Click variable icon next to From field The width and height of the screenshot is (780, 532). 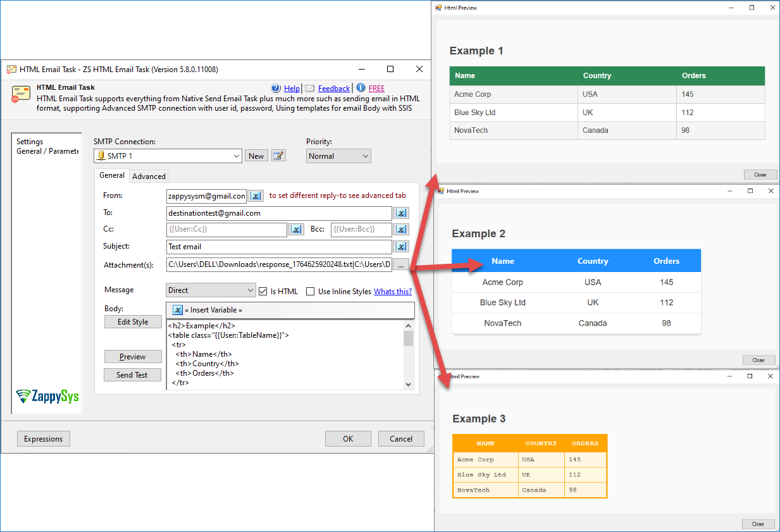[256, 196]
